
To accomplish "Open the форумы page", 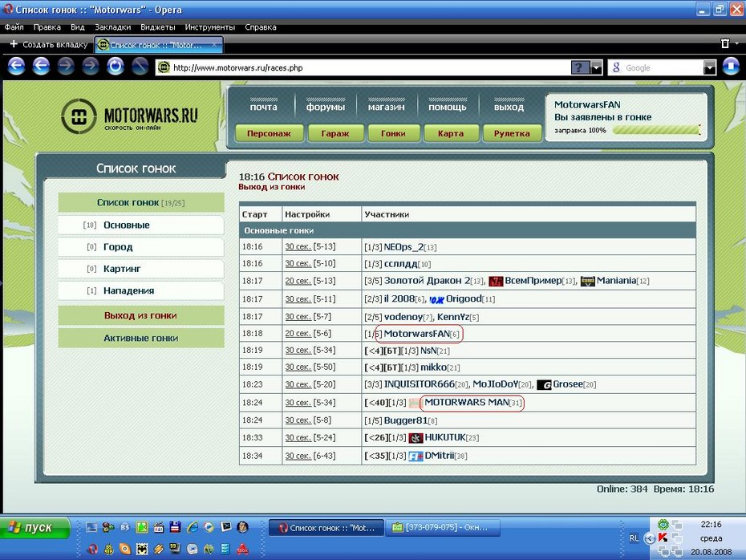I will click(326, 107).
